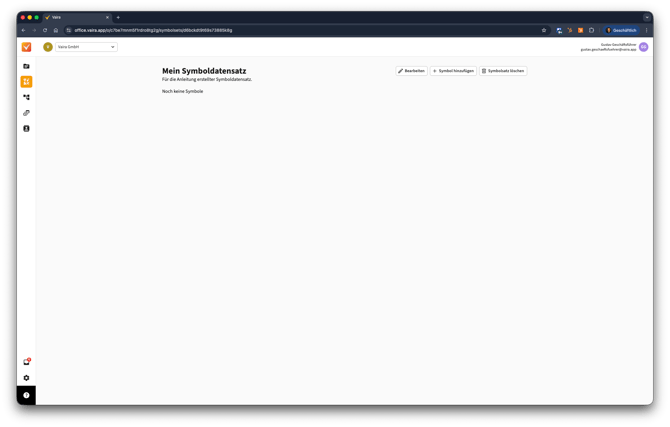This screenshot has width=670, height=427.
Task: Open settings gear in the sidebar
Action: (x=26, y=378)
